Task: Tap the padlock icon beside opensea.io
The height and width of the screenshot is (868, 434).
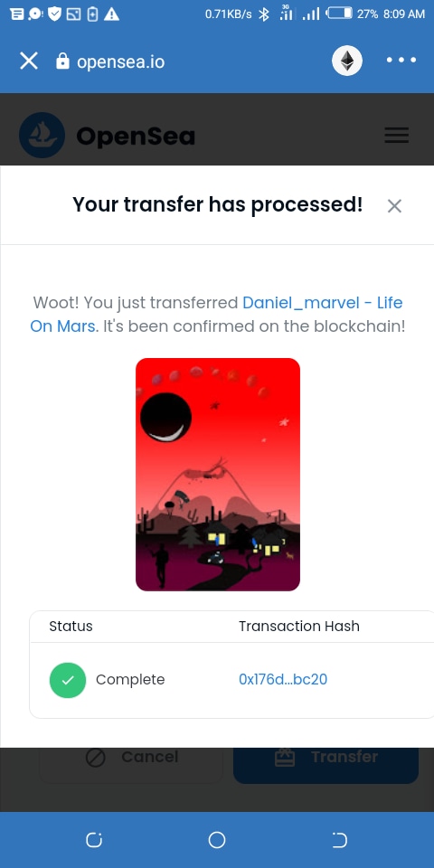Action: [x=63, y=61]
